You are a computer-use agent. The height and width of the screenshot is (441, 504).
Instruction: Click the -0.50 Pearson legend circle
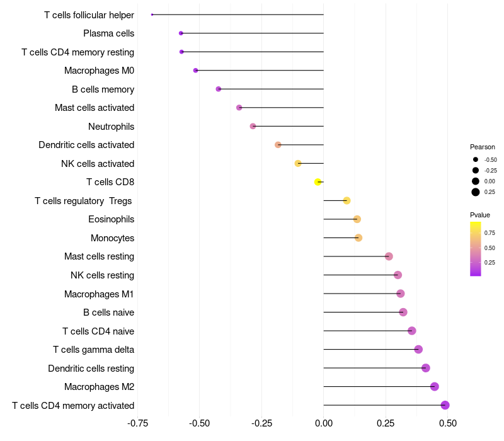476,159
